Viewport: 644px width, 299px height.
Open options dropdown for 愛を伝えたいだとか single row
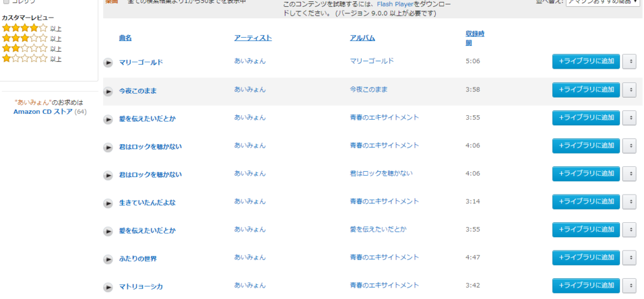(x=629, y=230)
